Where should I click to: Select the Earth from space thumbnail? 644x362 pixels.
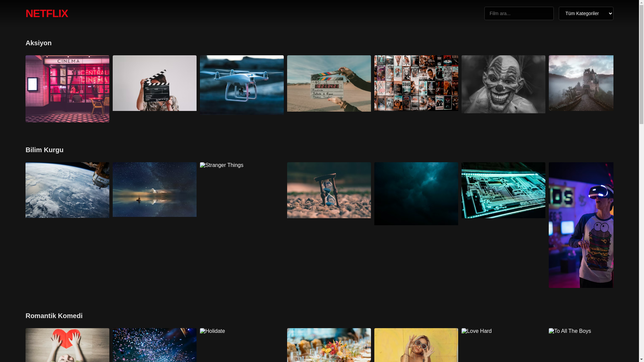tap(67, 190)
